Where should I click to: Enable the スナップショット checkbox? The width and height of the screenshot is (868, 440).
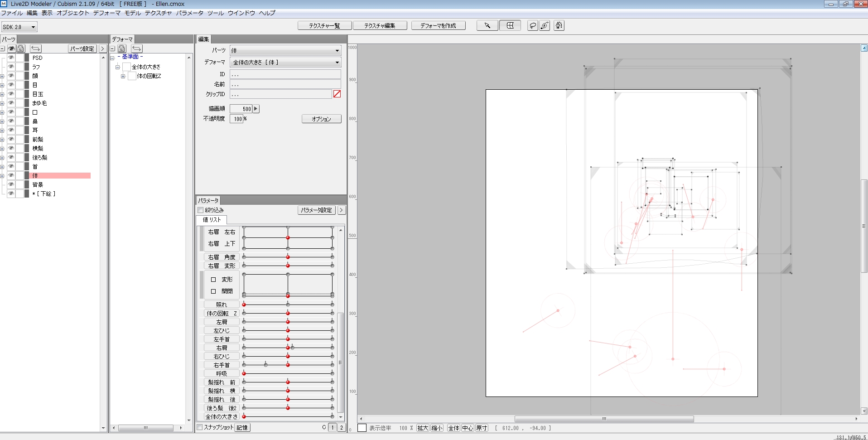[x=199, y=427]
